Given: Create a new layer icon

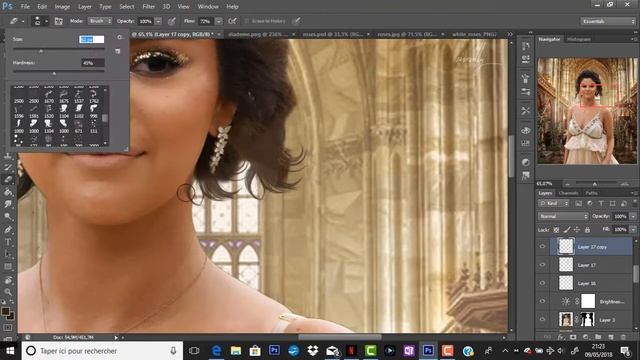Looking at the screenshot, I should pos(611,337).
